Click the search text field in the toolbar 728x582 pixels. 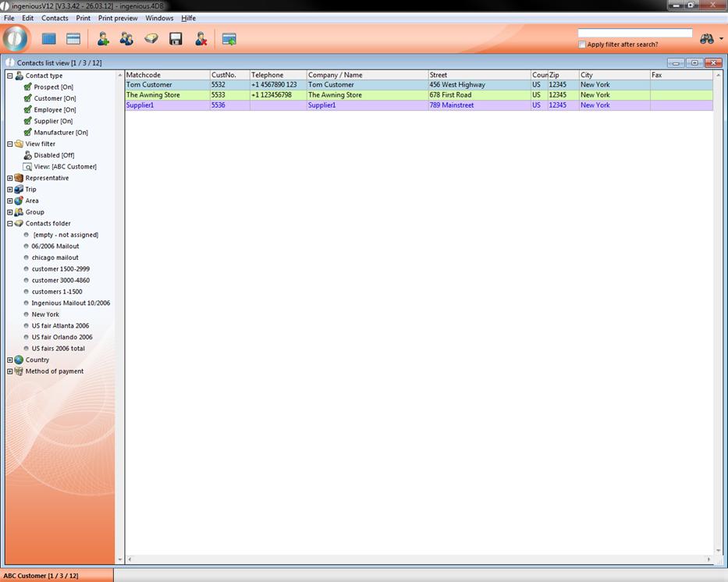tap(634, 33)
